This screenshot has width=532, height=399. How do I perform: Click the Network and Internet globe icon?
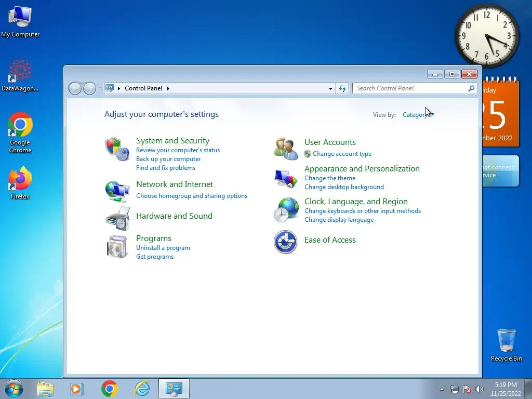click(x=117, y=192)
